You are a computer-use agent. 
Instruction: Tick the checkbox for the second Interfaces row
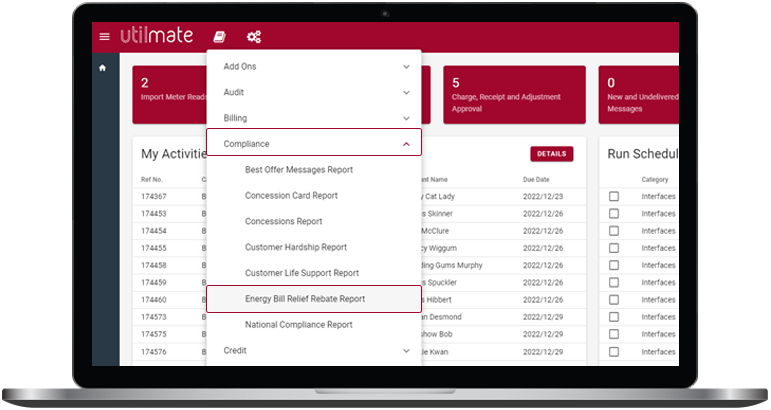tap(614, 214)
